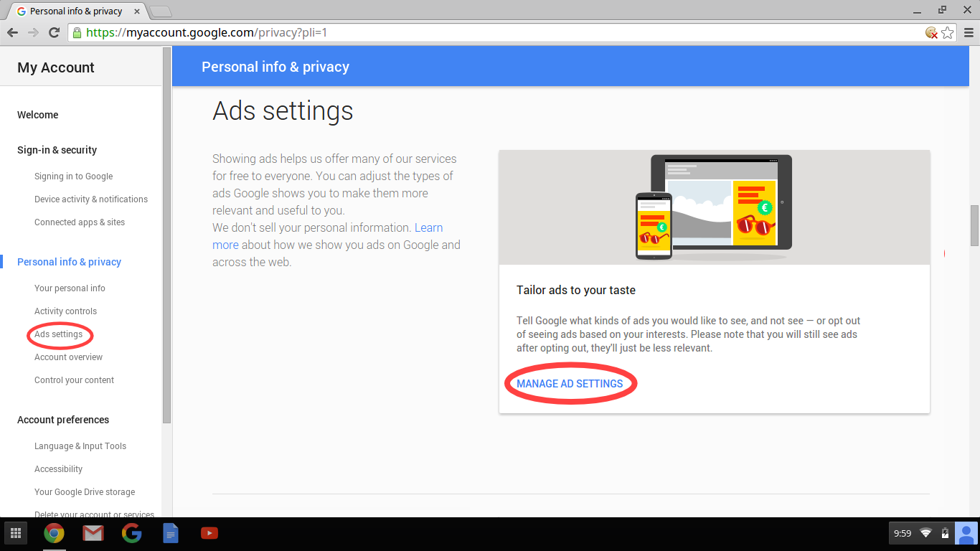Click the browser forward arrow
The image size is (980, 551).
pyautogui.click(x=33, y=32)
